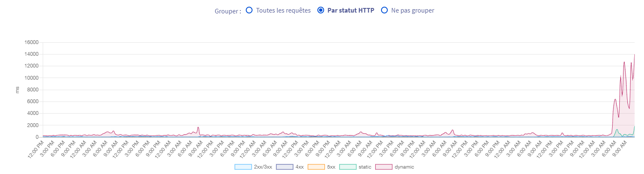Toggle the 2xx/3xx legend color box

(243, 167)
